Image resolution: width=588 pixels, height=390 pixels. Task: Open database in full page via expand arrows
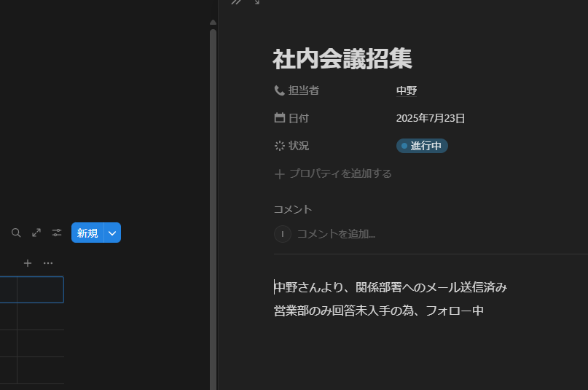36,233
